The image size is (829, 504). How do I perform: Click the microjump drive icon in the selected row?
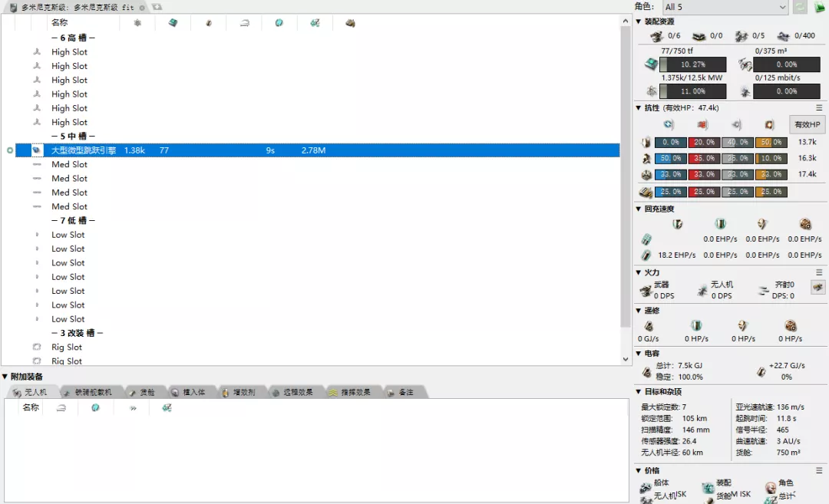coord(37,150)
